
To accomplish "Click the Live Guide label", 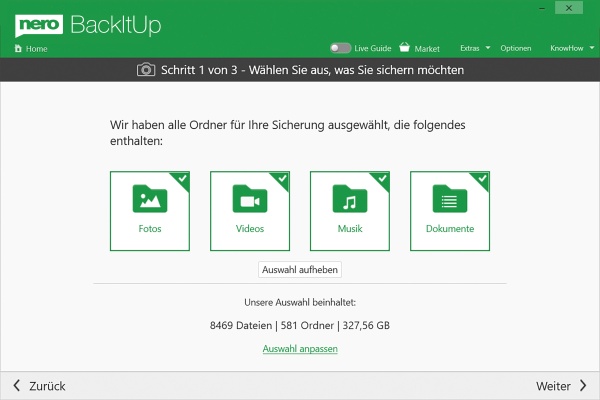I will tap(373, 48).
